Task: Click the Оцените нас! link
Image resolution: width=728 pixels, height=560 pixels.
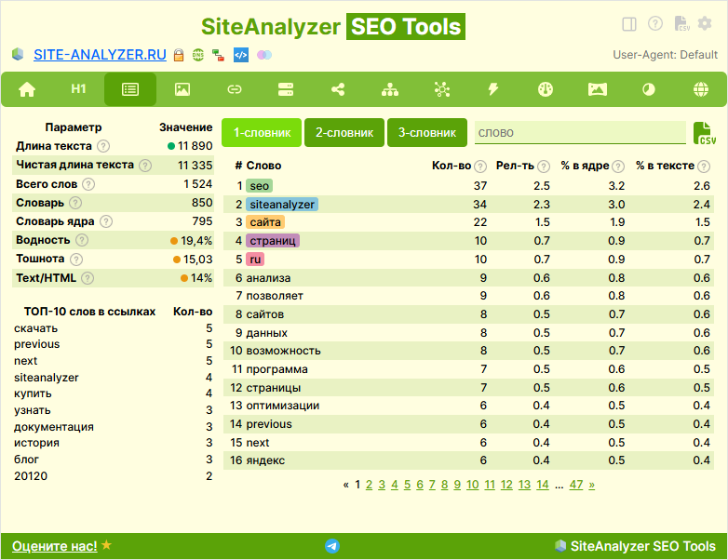Action: pos(54,546)
